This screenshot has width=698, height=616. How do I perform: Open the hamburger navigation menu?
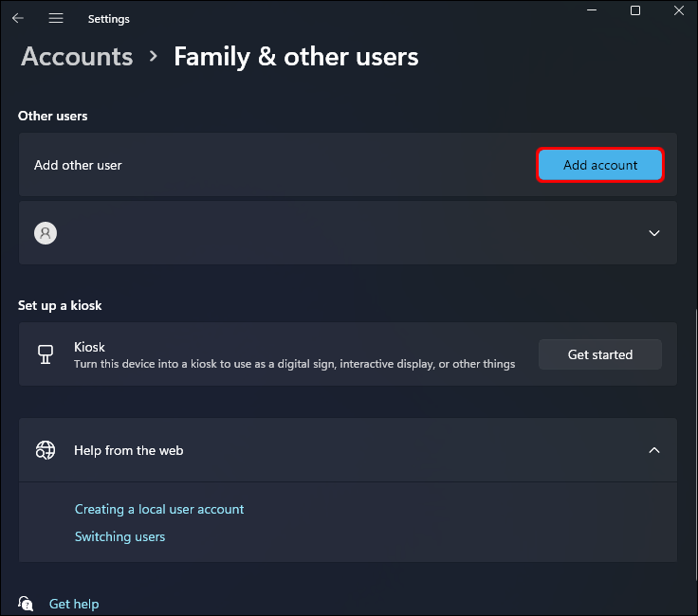click(56, 18)
